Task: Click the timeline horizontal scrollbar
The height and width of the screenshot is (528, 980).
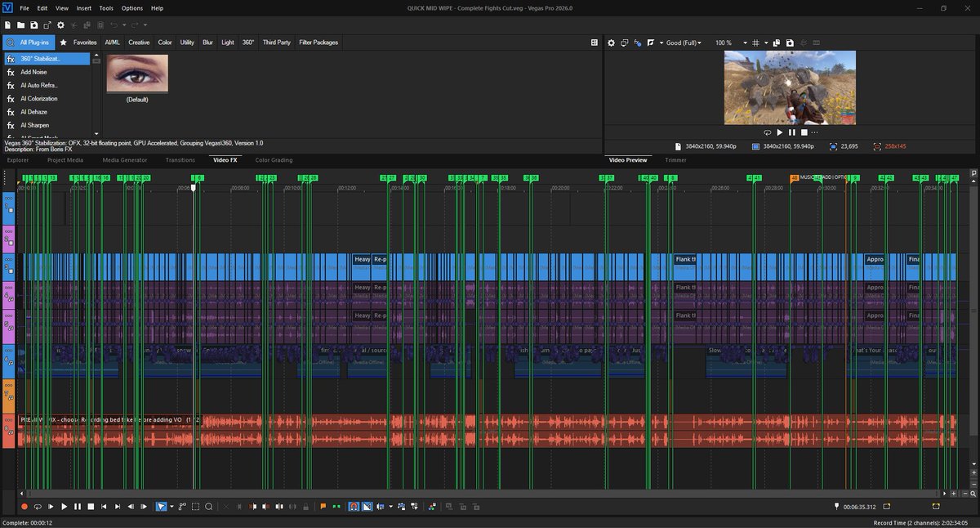Action: 483,494
